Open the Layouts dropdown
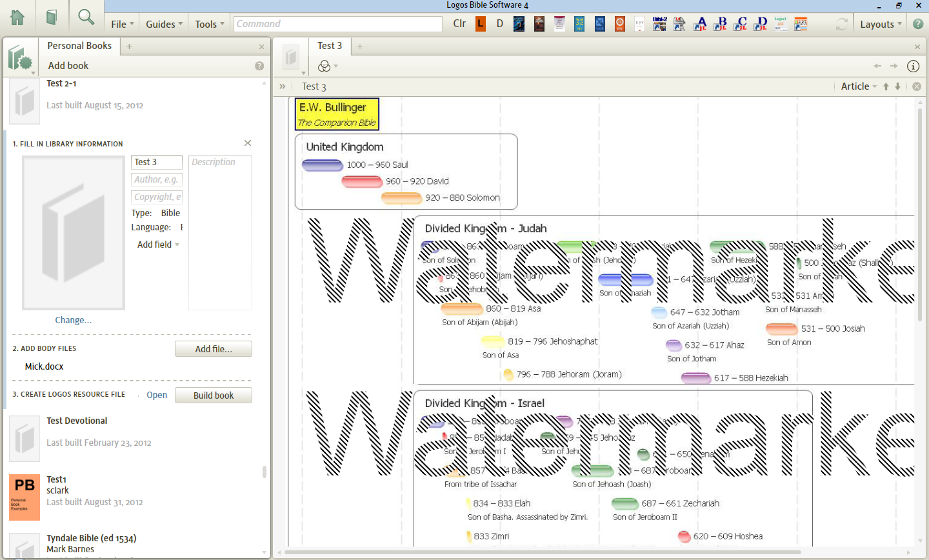 click(x=881, y=24)
